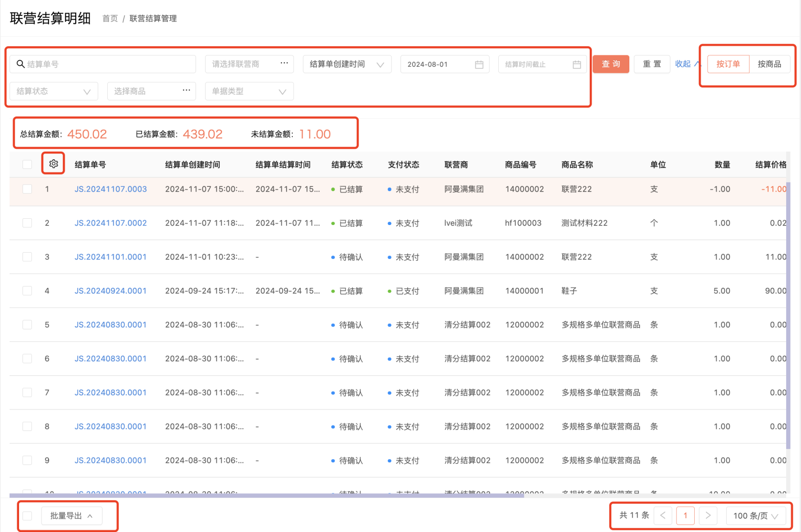The width and height of the screenshot is (801, 532).
Task: Click the 未结算金额 value 11.00
Action: point(315,134)
